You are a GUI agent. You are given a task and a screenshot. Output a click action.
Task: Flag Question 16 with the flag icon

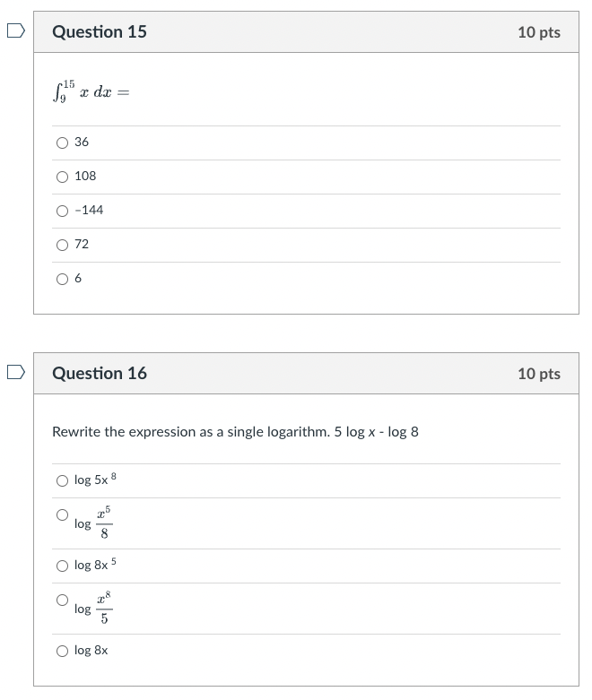pyautogui.click(x=13, y=372)
